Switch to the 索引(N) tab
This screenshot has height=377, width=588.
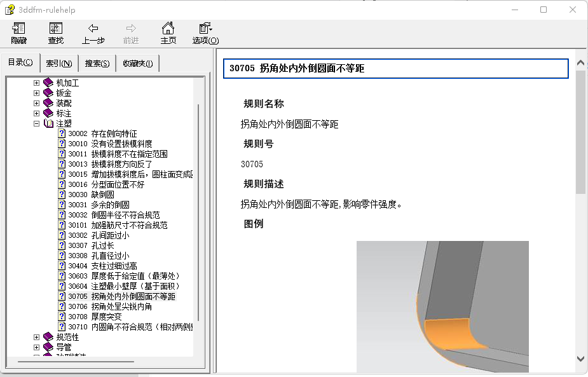tap(59, 63)
